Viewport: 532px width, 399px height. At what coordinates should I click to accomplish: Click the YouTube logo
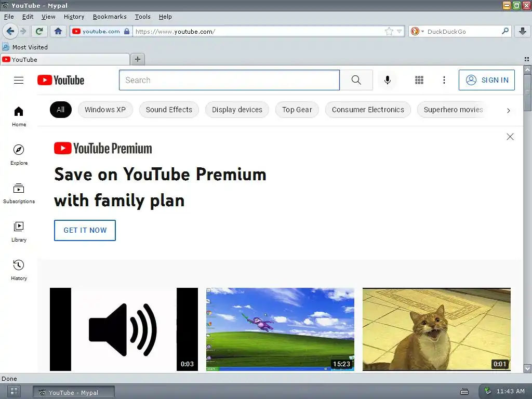pos(61,80)
